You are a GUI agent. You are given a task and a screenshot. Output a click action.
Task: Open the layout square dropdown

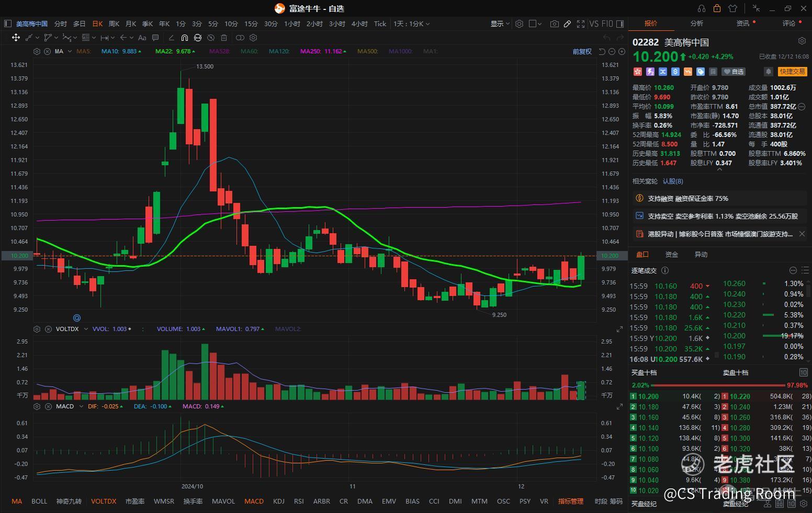pyautogui.click(x=536, y=24)
